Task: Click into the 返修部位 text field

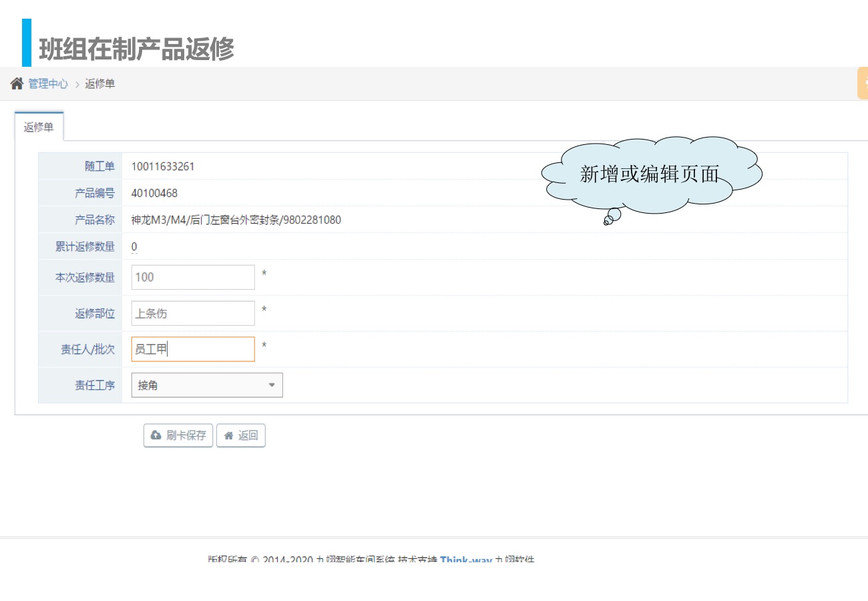Action: pyautogui.click(x=193, y=313)
